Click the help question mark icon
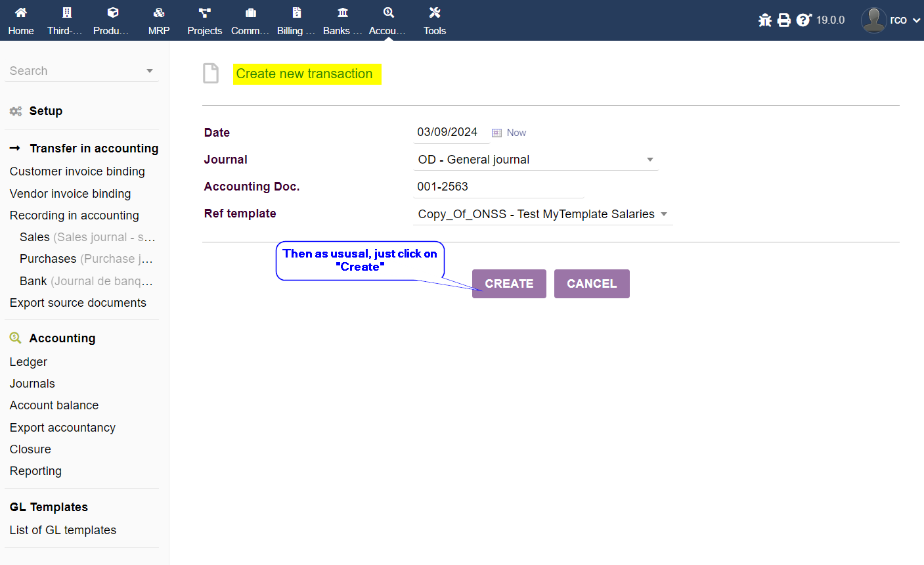 click(x=803, y=20)
